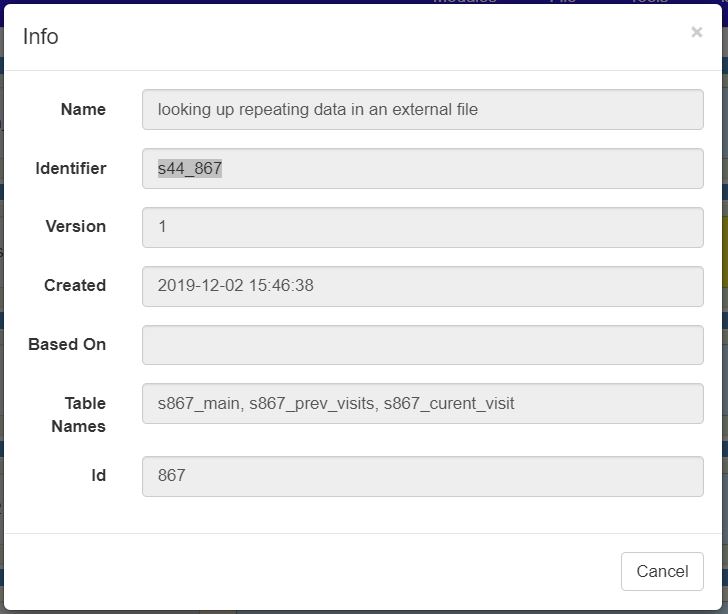Screen dimensions: 728x614
Task: Click the Identifier label
Action: pos(70,169)
